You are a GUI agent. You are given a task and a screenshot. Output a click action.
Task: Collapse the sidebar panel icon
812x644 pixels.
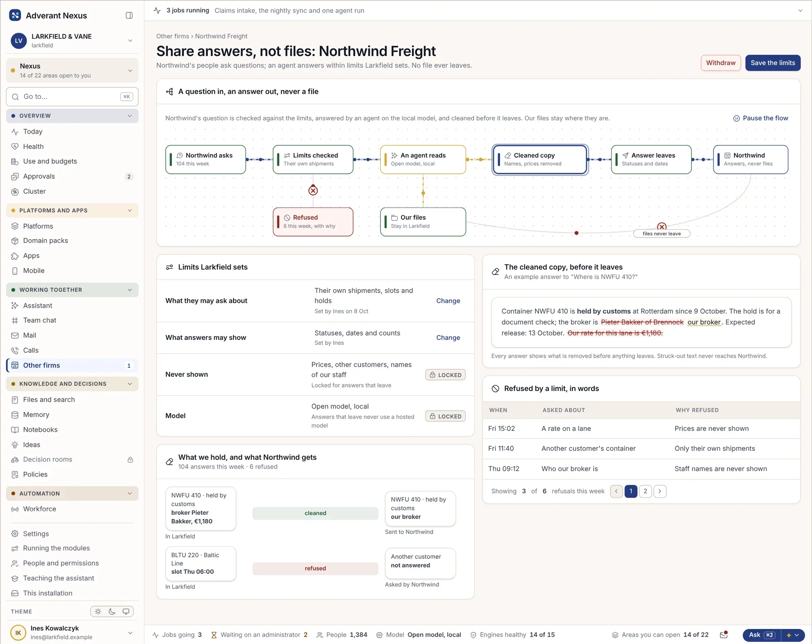[129, 15]
